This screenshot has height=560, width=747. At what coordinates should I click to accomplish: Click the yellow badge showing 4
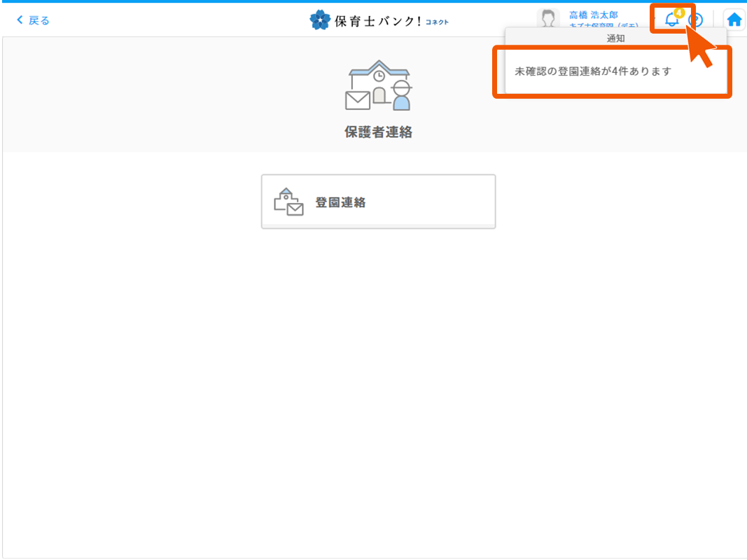[x=678, y=13]
